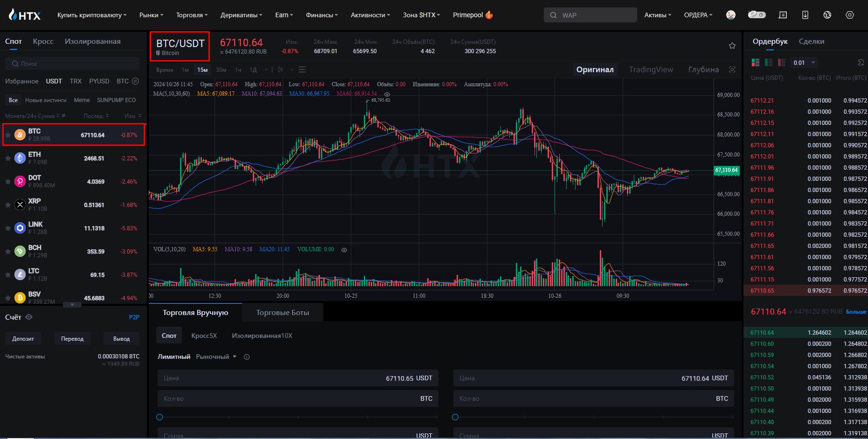
Task: Open the 0.01 price precision dropdown
Action: click(804, 62)
